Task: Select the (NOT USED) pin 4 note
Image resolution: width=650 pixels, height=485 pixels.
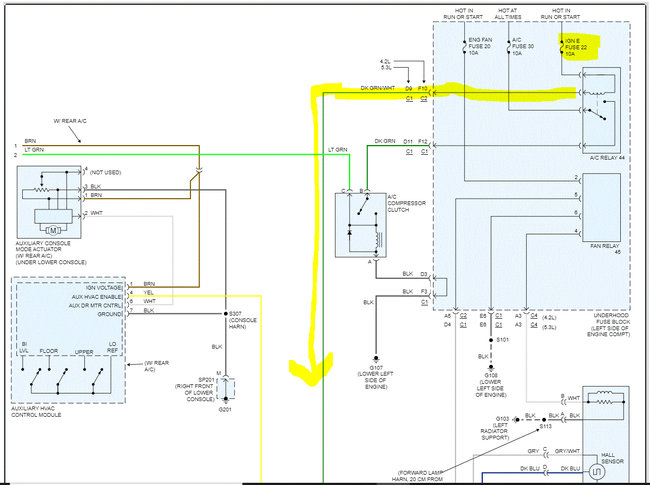Action: [105, 172]
